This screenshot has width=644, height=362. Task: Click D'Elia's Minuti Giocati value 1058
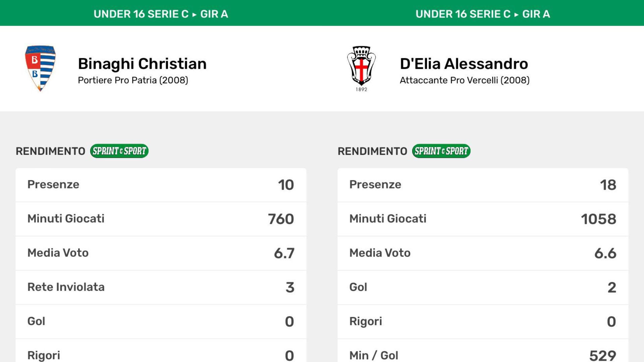tap(598, 219)
